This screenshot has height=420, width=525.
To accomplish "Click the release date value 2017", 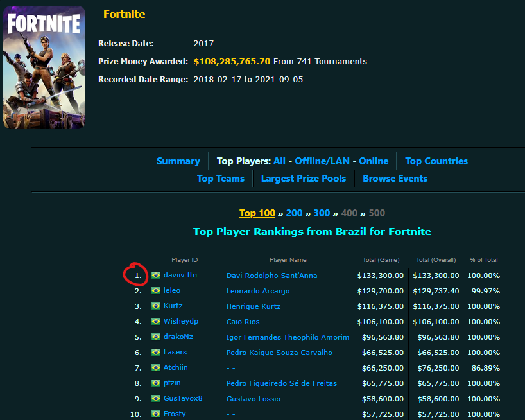I will 203,44.
